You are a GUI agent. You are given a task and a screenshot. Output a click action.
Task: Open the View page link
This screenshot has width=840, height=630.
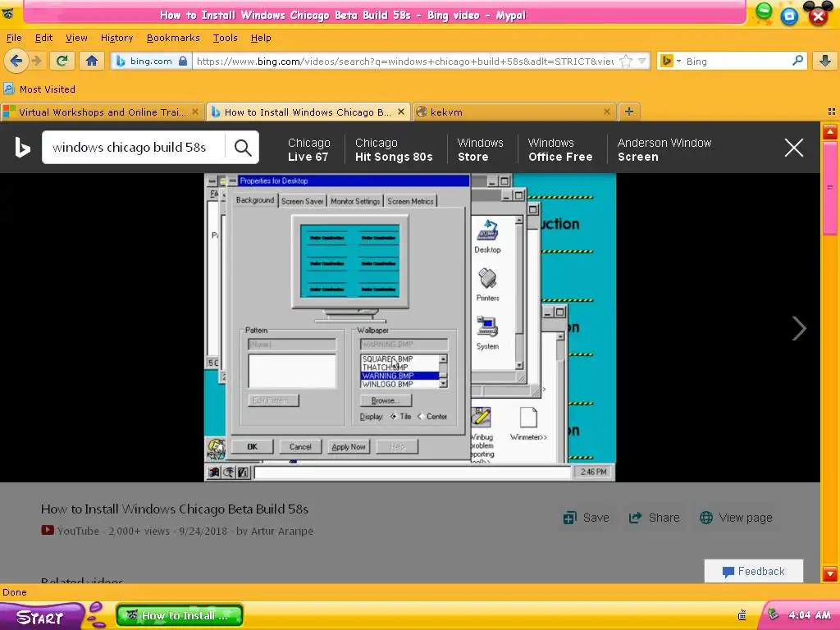(x=736, y=518)
